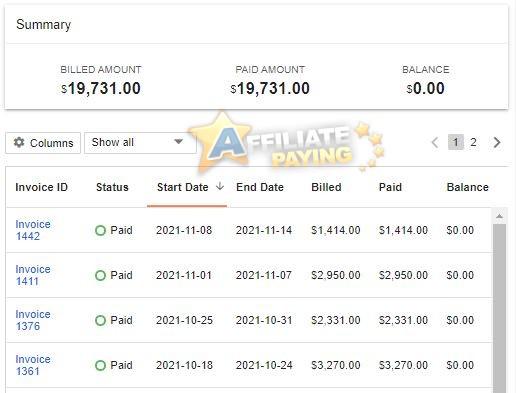Sort by the Billed column header
Screen dimensions: 516x393
pyautogui.click(x=326, y=187)
